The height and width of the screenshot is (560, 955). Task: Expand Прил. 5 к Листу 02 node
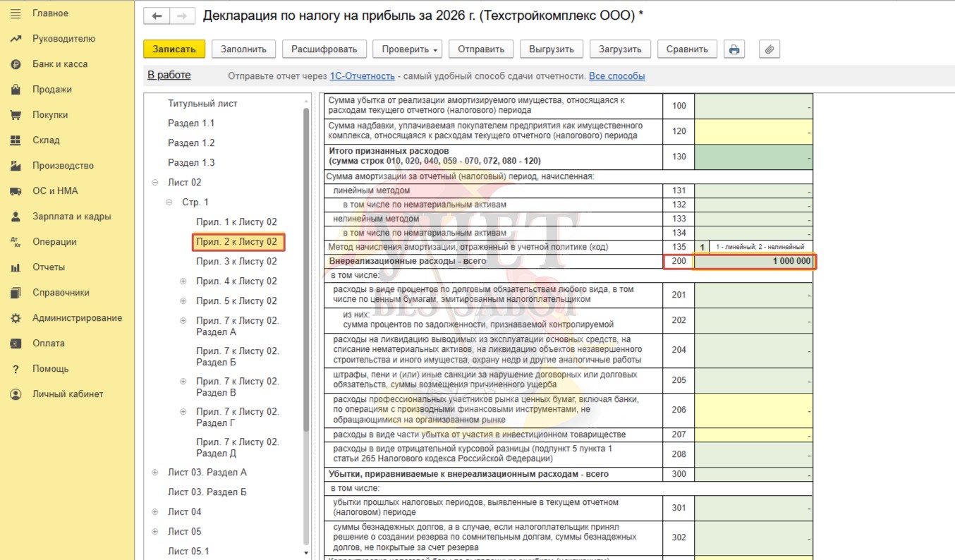coord(183,301)
